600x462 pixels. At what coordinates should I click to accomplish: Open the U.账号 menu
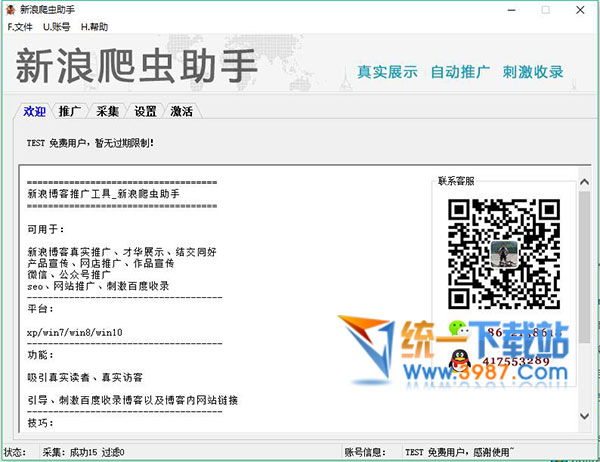57,27
